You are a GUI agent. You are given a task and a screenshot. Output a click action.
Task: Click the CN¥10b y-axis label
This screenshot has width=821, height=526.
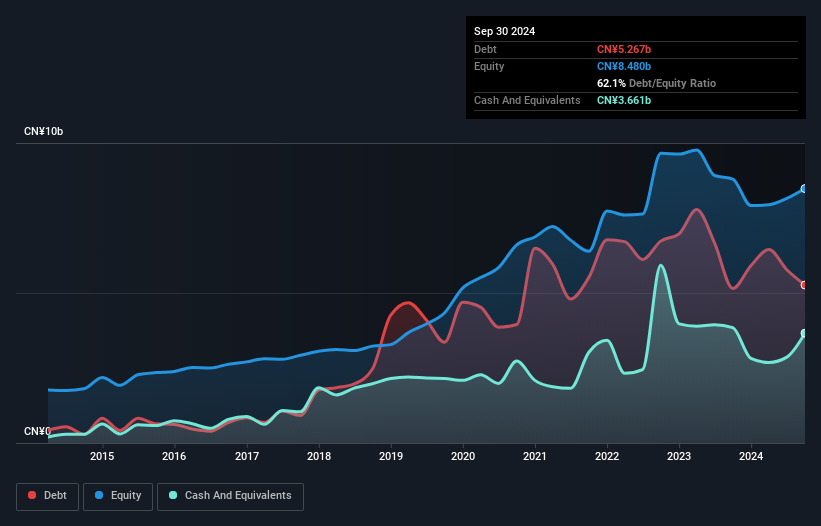click(43, 131)
